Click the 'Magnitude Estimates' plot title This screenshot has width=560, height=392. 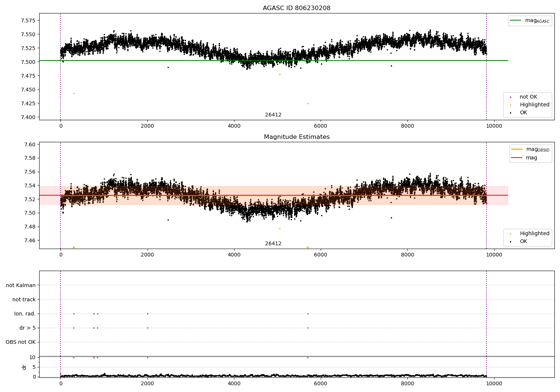pyautogui.click(x=296, y=137)
